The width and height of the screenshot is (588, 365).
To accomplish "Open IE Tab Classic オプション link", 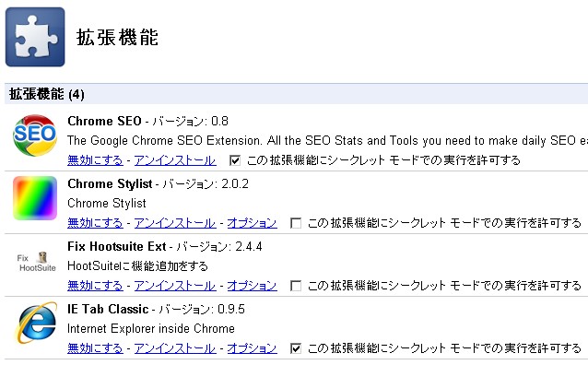I will tap(252, 348).
